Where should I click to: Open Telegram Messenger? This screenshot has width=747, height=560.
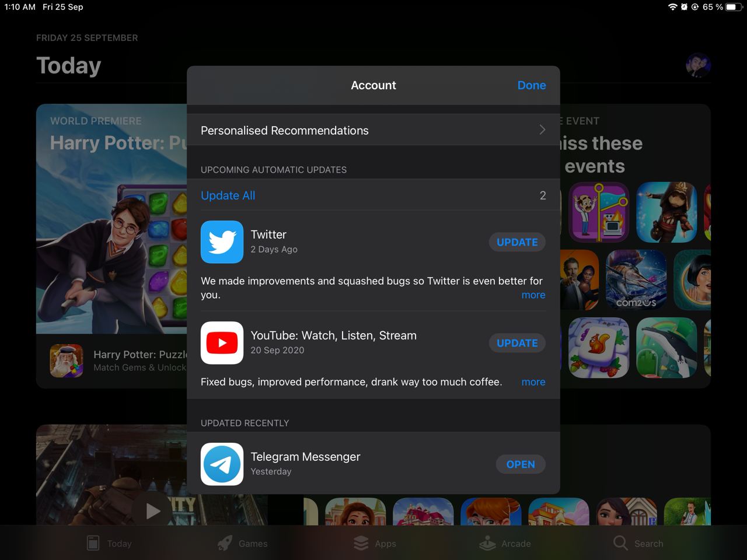click(521, 464)
